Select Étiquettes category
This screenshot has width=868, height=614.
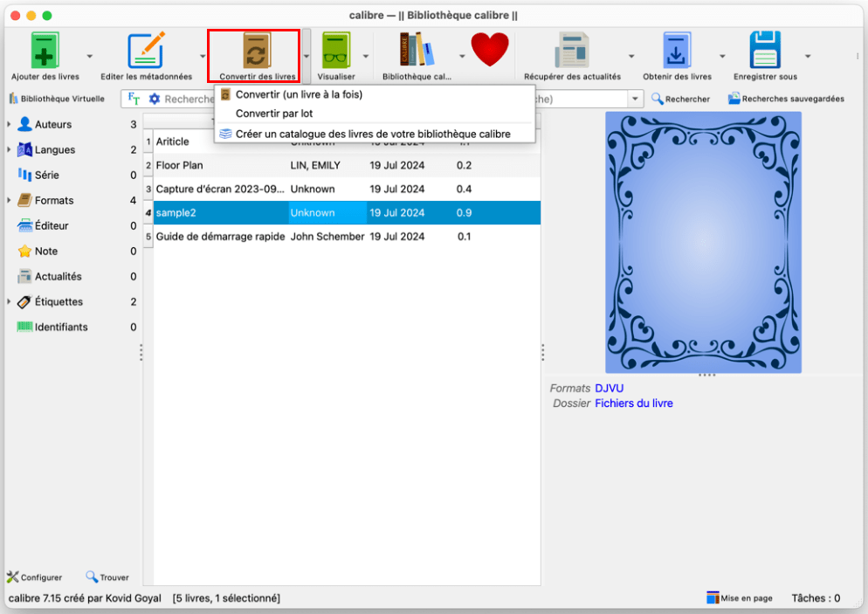59,301
